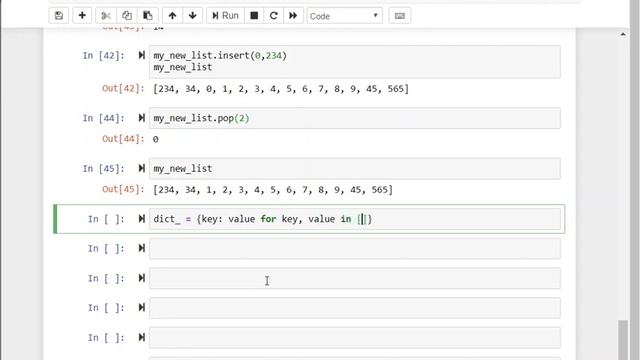The height and width of the screenshot is (360, 640).
Task: Paste cells below icon
Action: click(x=148, y=16)
